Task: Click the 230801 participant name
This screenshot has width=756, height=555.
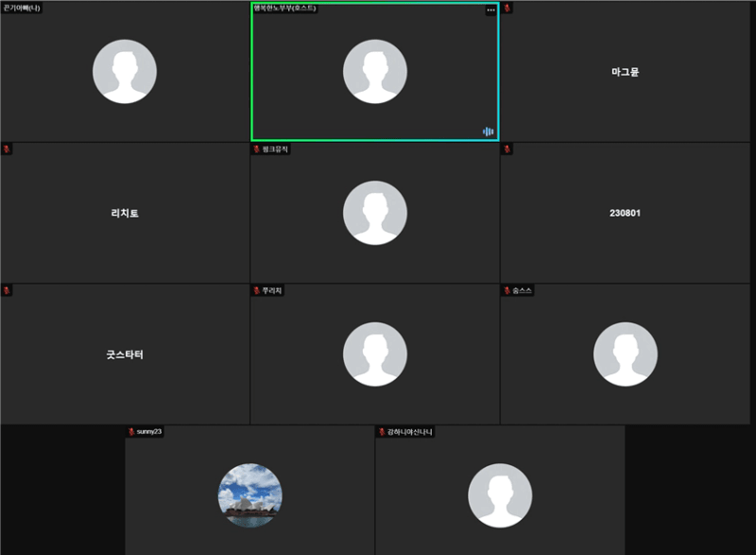Action: [625, 213]
